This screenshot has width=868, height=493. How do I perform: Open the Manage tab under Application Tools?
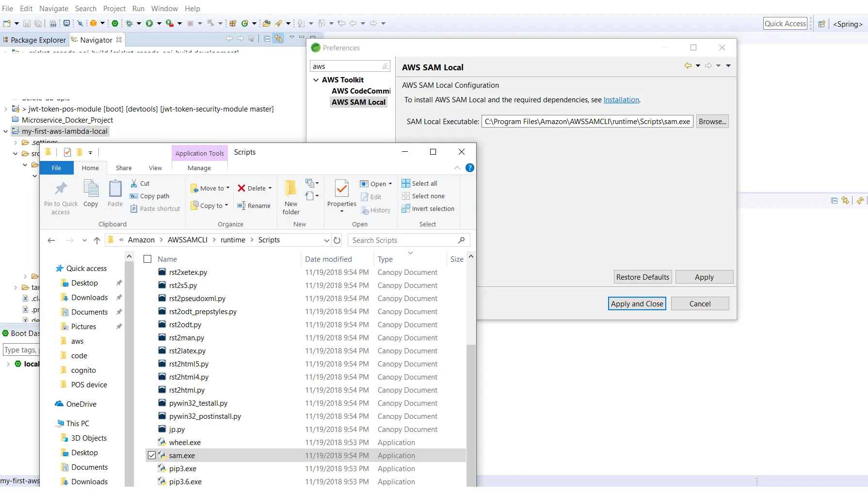coord(199,168)
